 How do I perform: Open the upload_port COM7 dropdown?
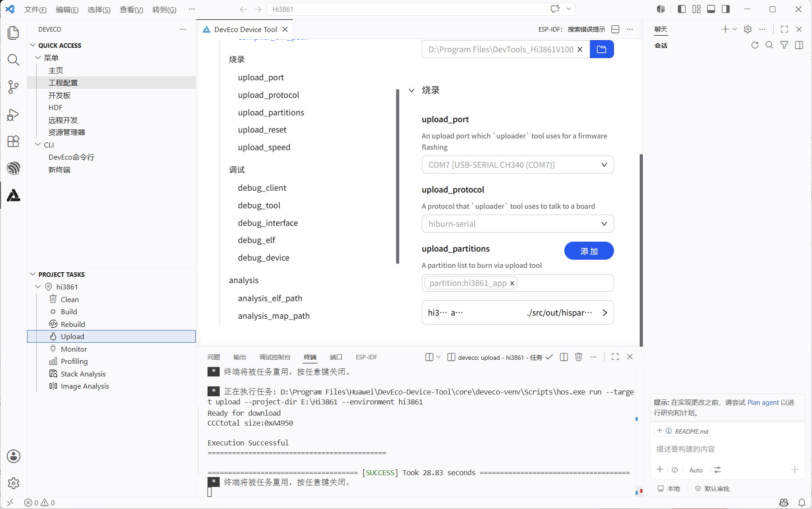pos(517,165)
